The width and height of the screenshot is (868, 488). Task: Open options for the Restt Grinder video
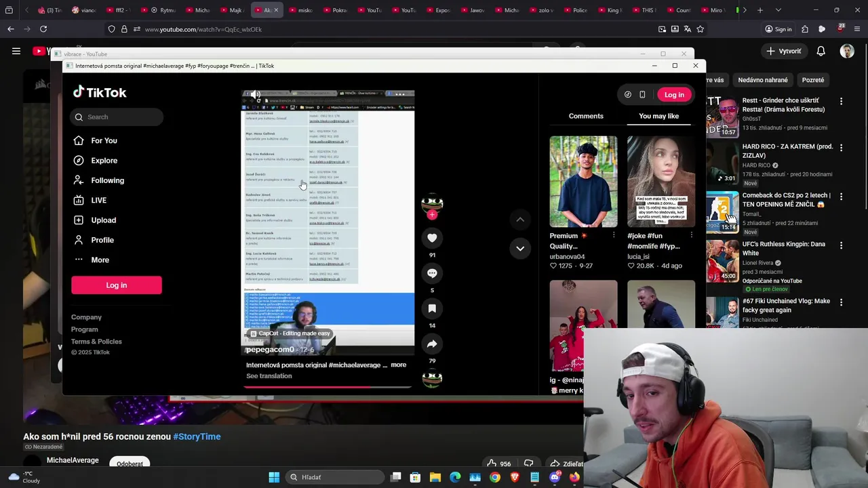pyautogui.click(x=841, y=102)
